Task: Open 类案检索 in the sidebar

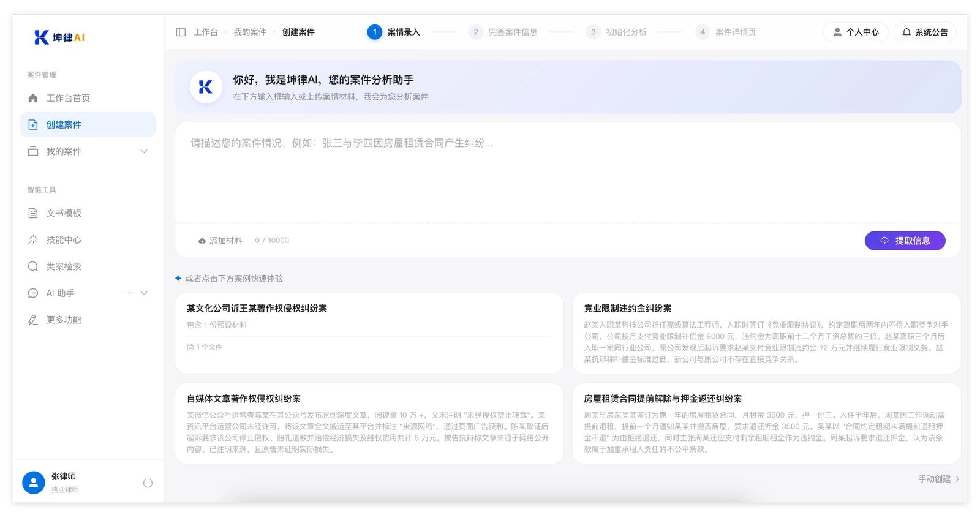Action: (88, 266)
